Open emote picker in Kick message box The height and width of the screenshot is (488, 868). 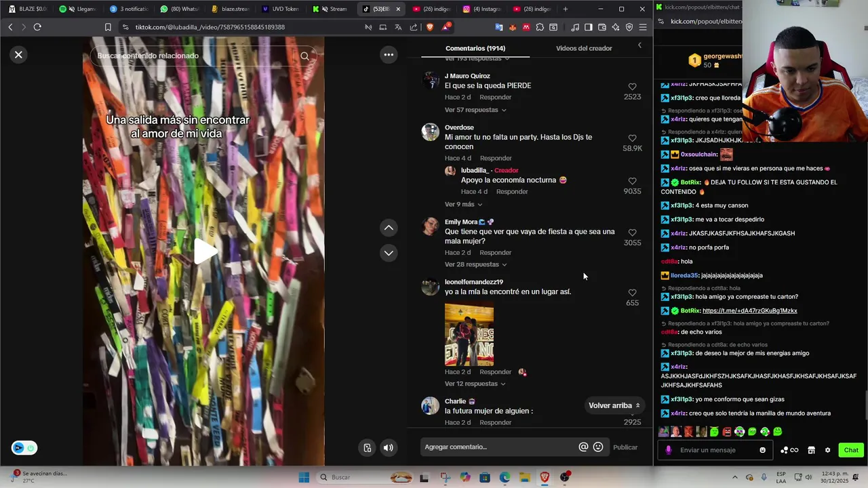pos(763,450)
